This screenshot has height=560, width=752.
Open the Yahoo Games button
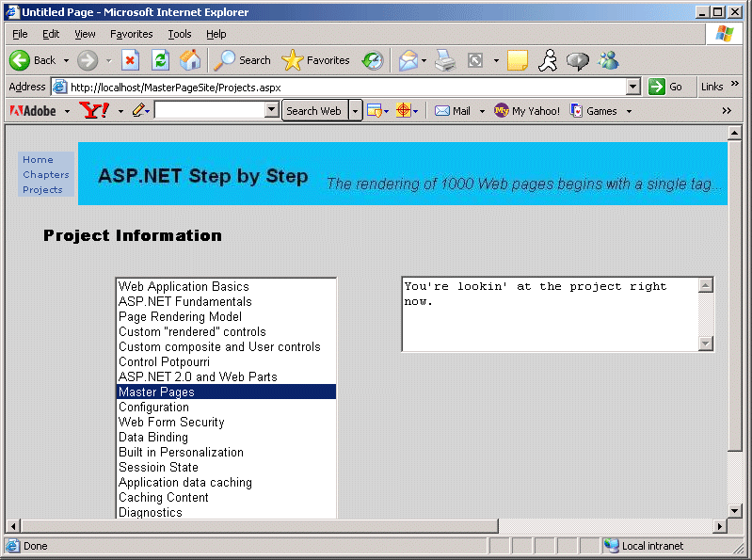coord(594,111)
